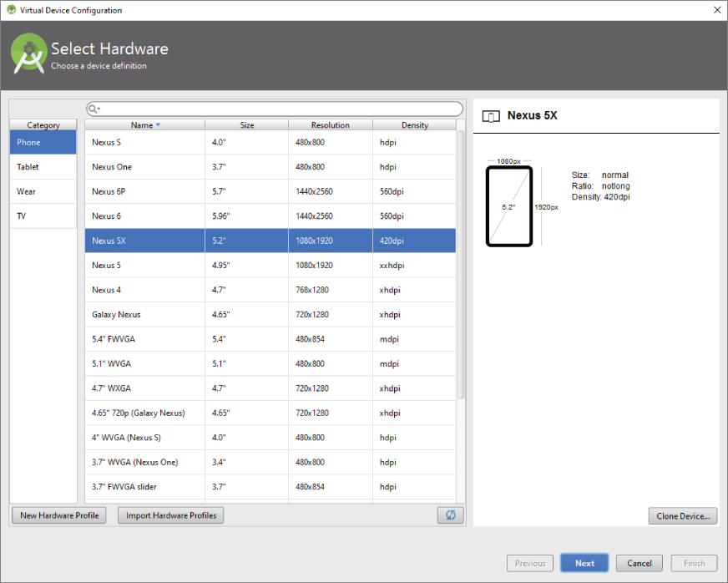Sort by the Resolution column header

[x=330, y=125]
